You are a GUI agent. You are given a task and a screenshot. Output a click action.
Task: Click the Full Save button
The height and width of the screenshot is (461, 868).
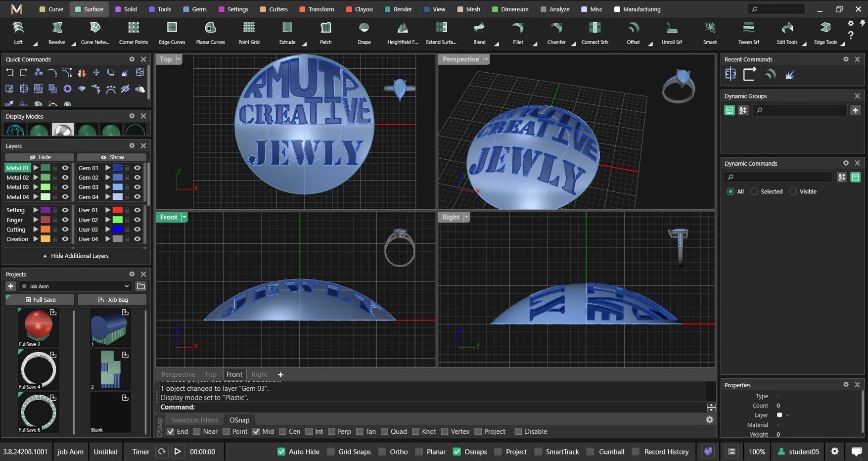[40, 299]
